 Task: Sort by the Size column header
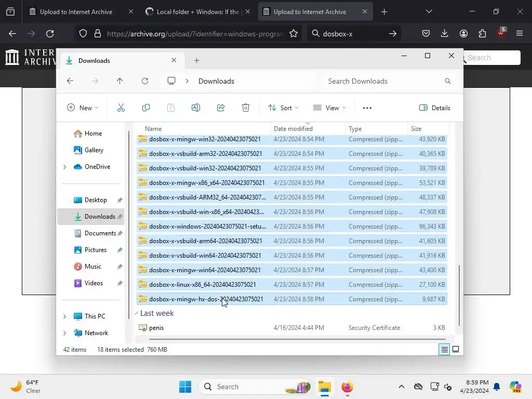click(x=428, y=129)
